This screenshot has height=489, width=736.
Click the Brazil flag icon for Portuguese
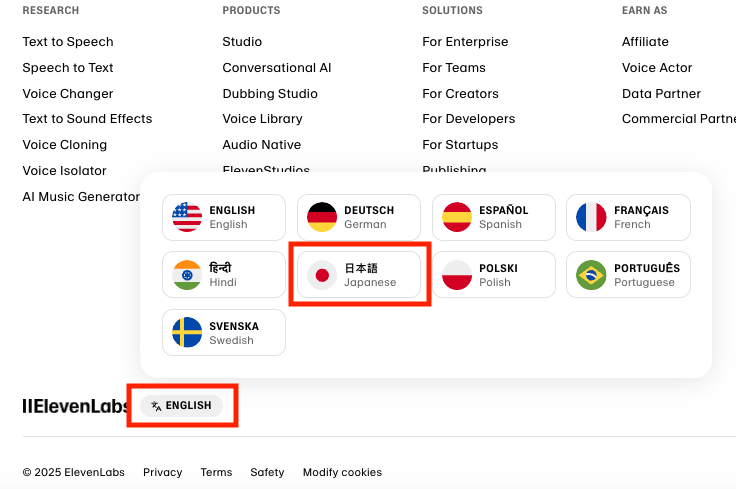(591, 275)
